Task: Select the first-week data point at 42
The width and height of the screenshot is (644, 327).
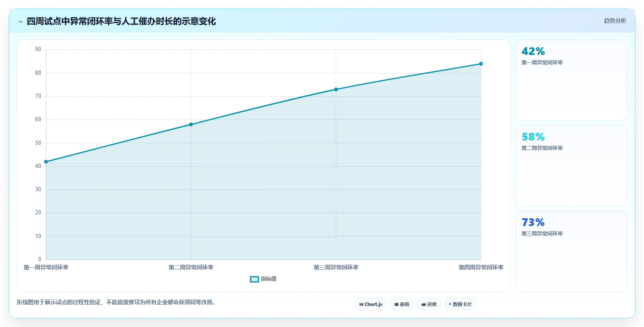Action: tap(46, 162)
